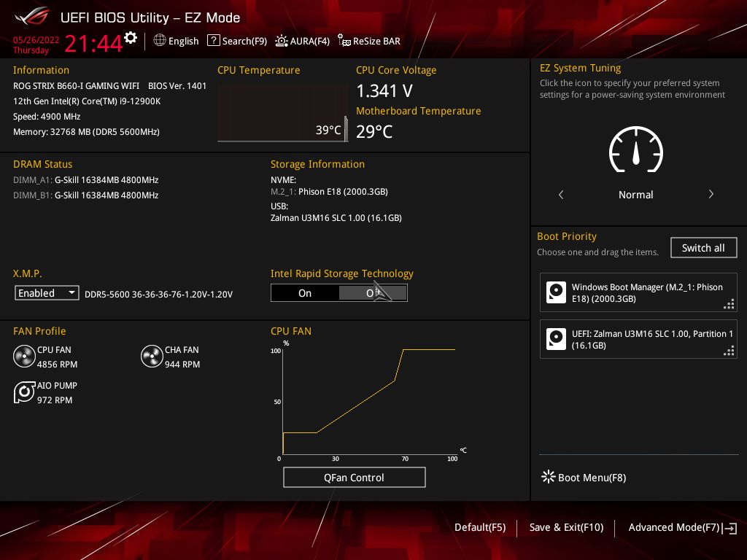Open the X.M.P. Enabled dropdown
This screenshot has width=747, height=560.
point(47,293)
